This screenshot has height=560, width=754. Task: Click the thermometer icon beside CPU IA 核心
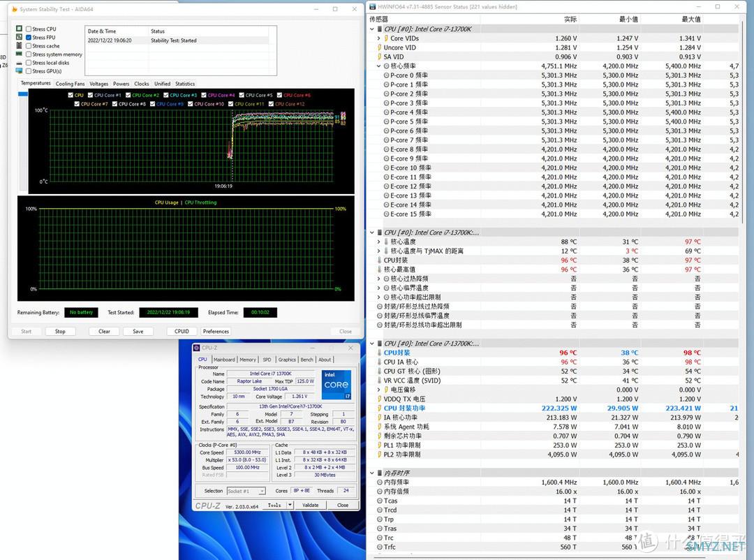tap(379, 362)
